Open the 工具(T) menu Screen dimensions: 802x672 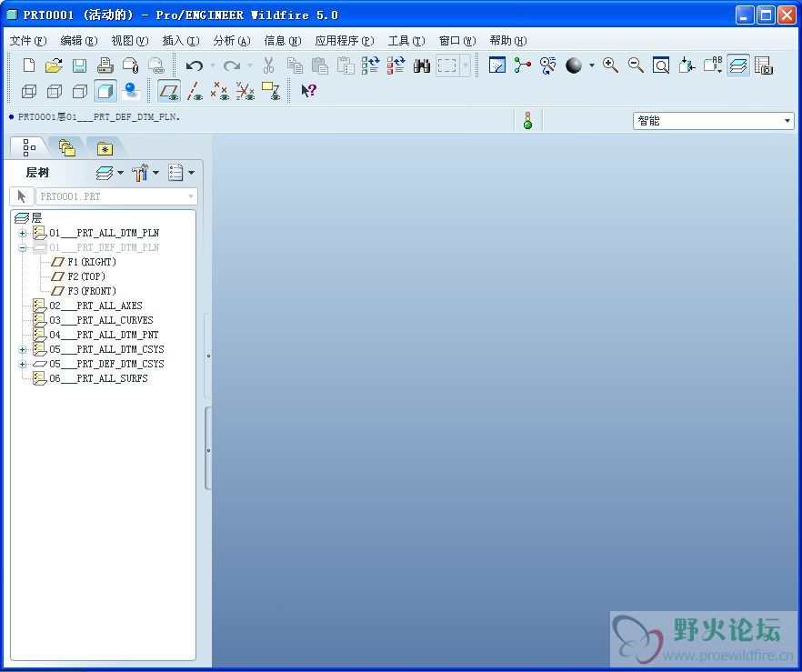pyautogui.click(x=406, y=40)
